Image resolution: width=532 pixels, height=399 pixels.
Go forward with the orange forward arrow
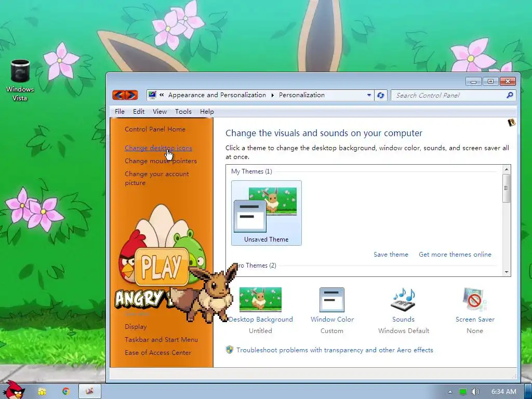point(131,95)
